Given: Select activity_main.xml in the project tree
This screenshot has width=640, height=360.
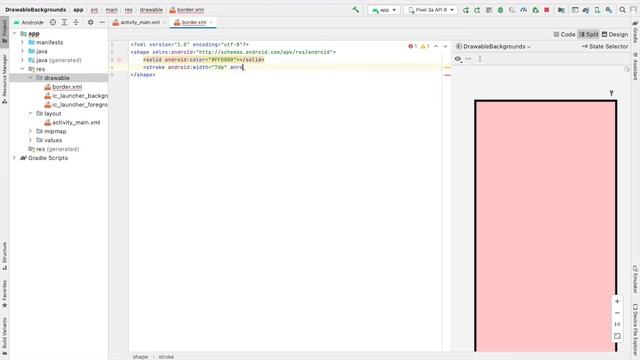Looking at the screenshot, I should [72, 122].
